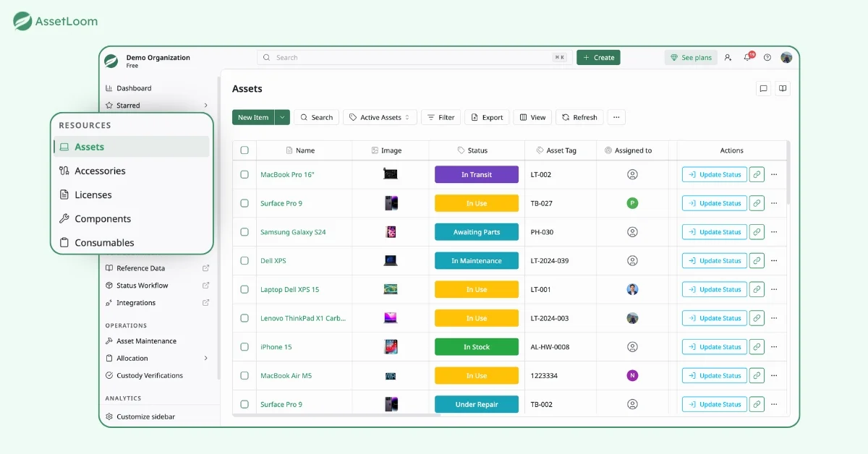The width and height of the screenshot is (868, 454).
Task: Open the more actions menu for iPhone 15
Action: [x=774, y=347]
